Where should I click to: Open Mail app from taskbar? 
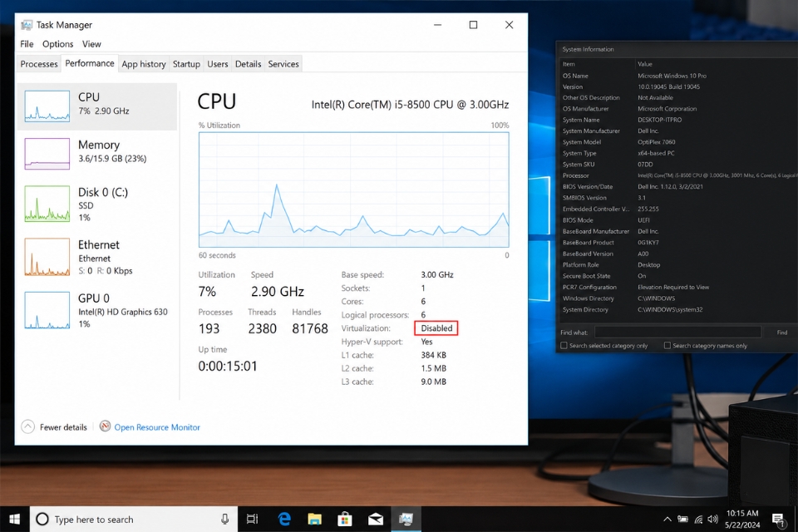[376, 519]
